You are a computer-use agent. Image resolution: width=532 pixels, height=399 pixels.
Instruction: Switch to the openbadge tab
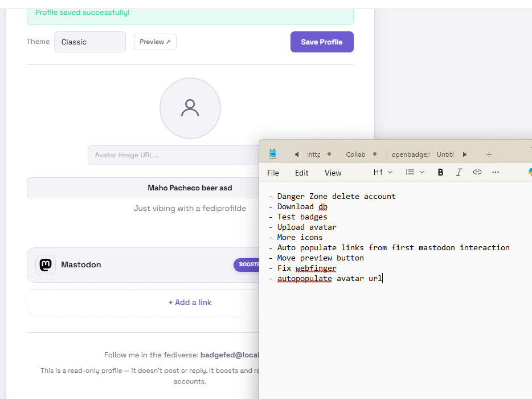[x=410, y=154]
